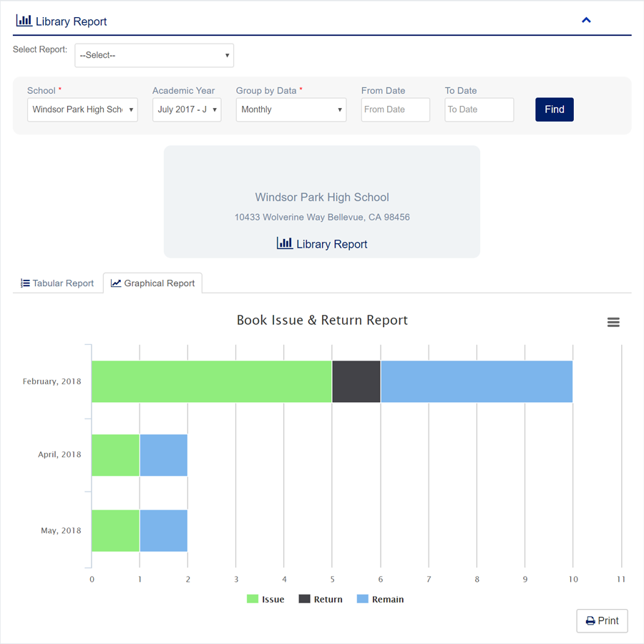Select the Graphical Report tab
Screen dimensions: 644x644
tap(153, 283)
